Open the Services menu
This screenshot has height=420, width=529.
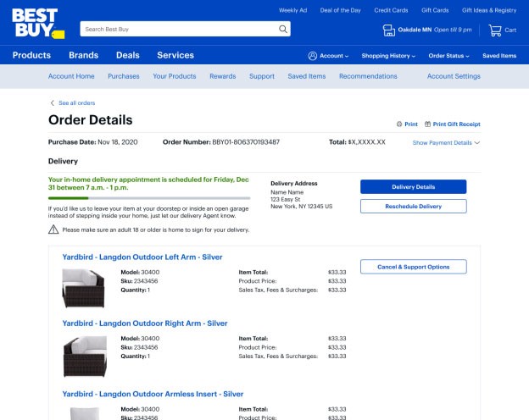point(175,55)
